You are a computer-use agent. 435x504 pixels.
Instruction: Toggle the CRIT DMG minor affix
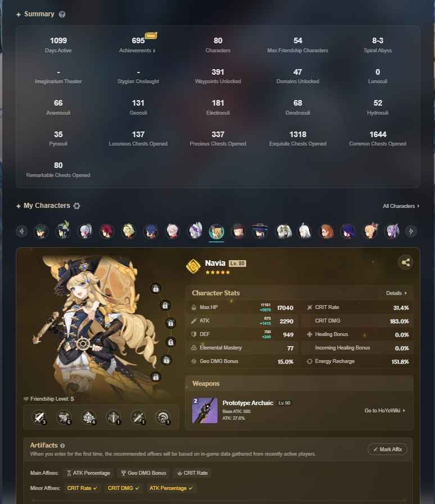(124, 488)
